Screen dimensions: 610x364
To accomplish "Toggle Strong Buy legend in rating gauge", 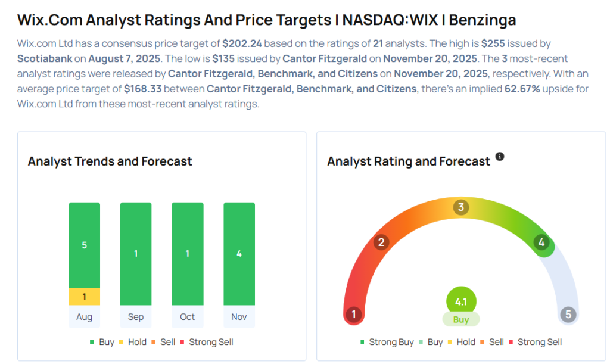I will click(x=388, y=342).
